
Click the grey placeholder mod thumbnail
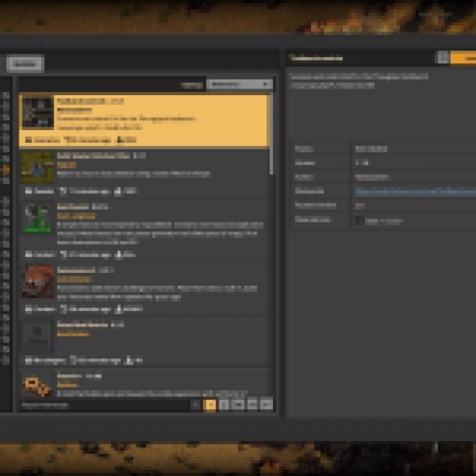pos(37,338)
